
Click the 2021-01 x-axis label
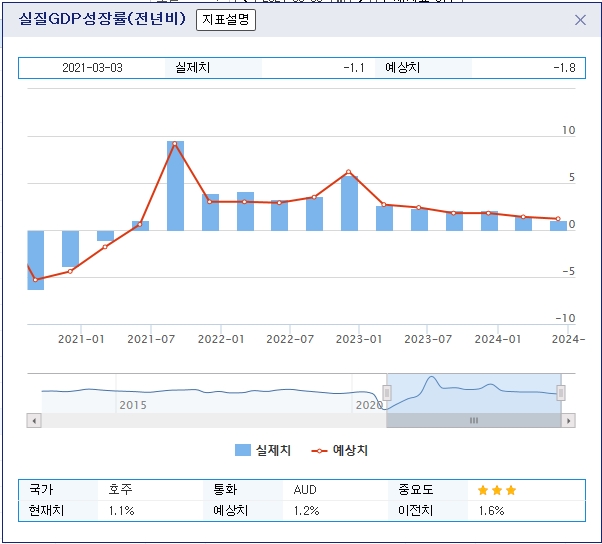pos(81,339)
